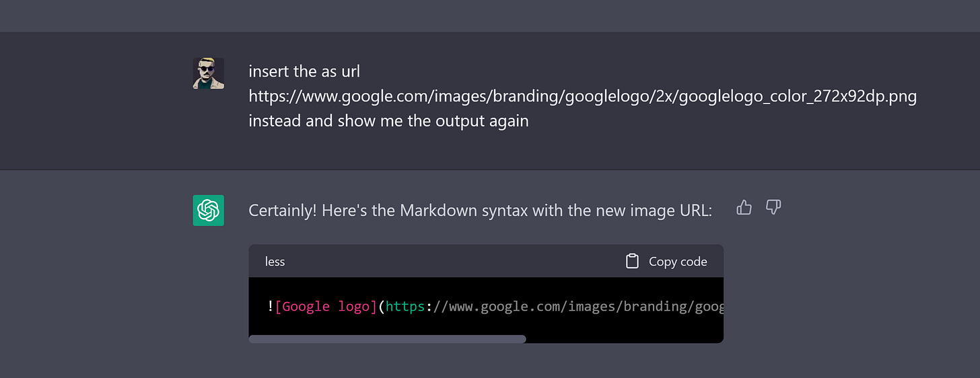Click the 'Certainly! Here's the Markdown syntax' reply text
The height and width of the screenshot is (378, 980).
click(480, 211)
